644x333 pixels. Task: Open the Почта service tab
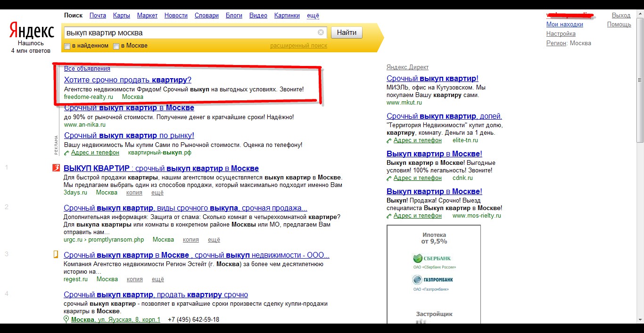[x=98, y=16]
